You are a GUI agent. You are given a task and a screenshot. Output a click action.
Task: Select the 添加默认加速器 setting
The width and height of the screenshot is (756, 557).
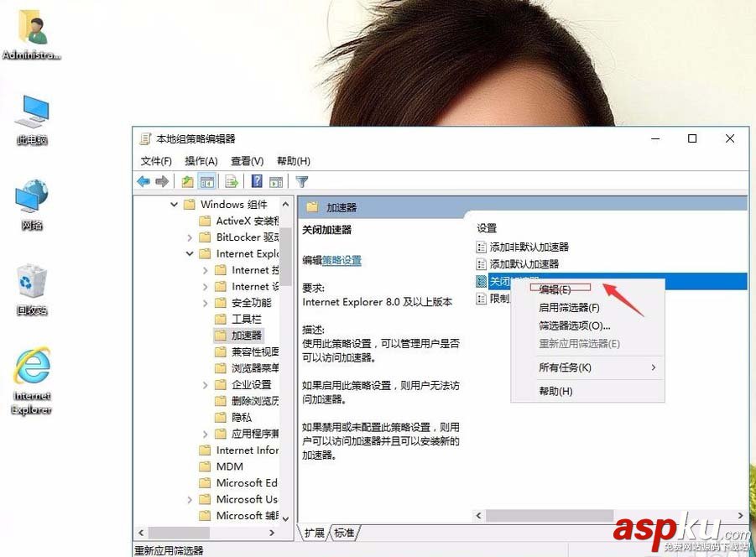tap(524, 264)
